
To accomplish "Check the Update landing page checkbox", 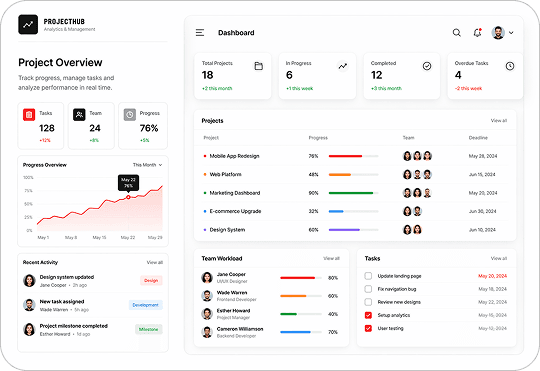I will tap(368, 276).
